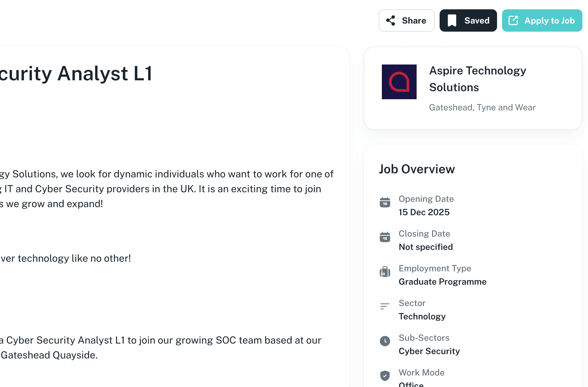Image resolution: width=588 pixels, height=387 pixels.
Task: Click the Opening Date calendar icon
Action: tap(385, 202)
